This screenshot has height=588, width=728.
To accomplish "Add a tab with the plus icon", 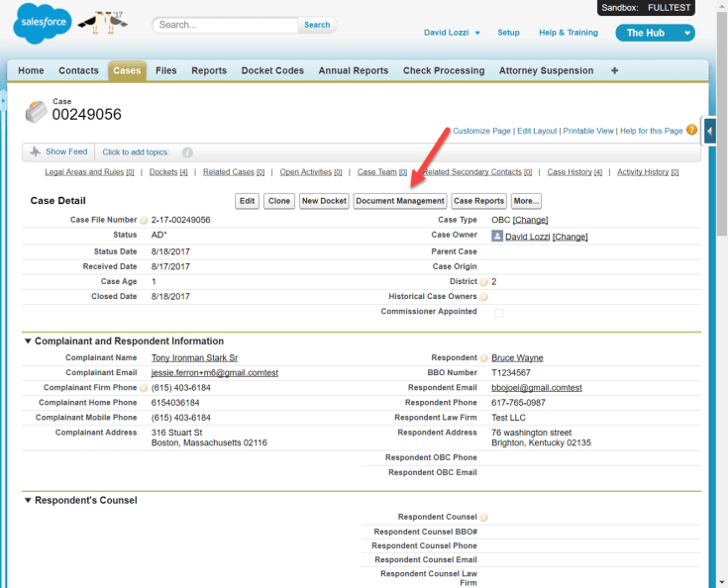I will pos(615,70).
